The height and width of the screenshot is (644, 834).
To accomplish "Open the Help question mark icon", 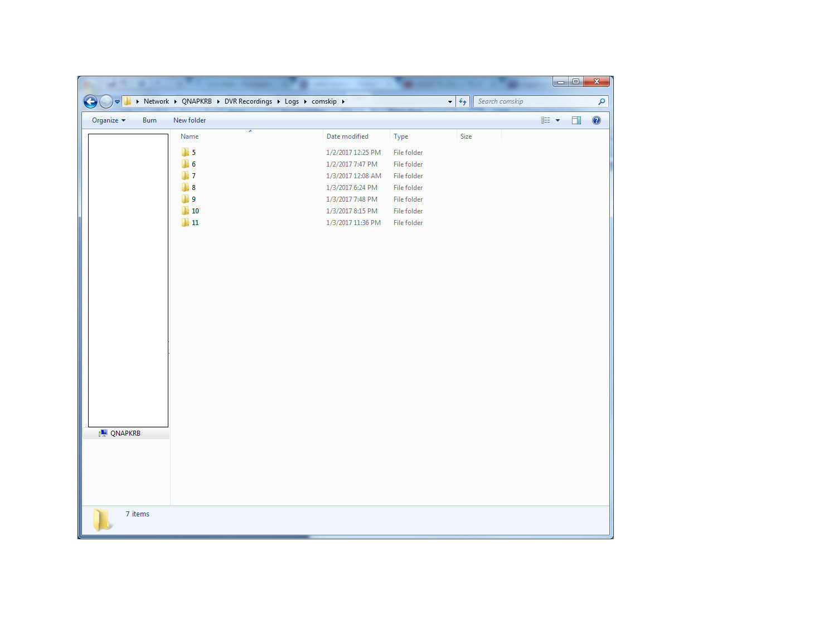I will tap(596, 120).
